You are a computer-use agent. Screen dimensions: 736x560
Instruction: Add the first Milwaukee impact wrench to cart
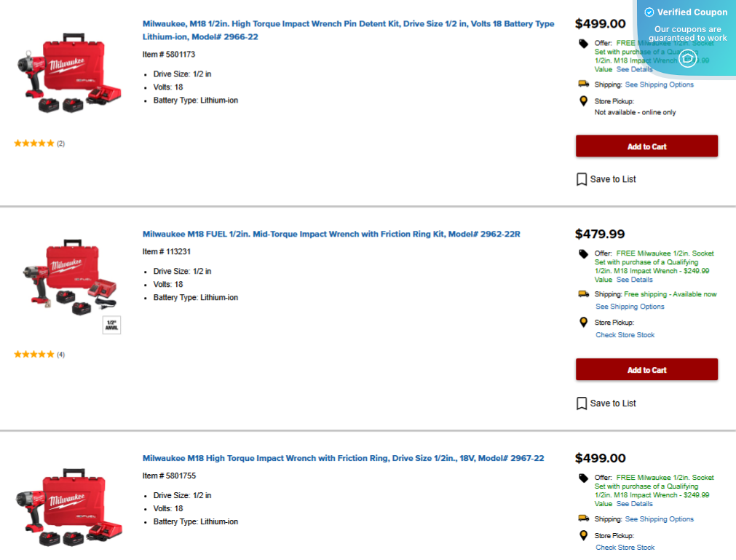[646, 146]
